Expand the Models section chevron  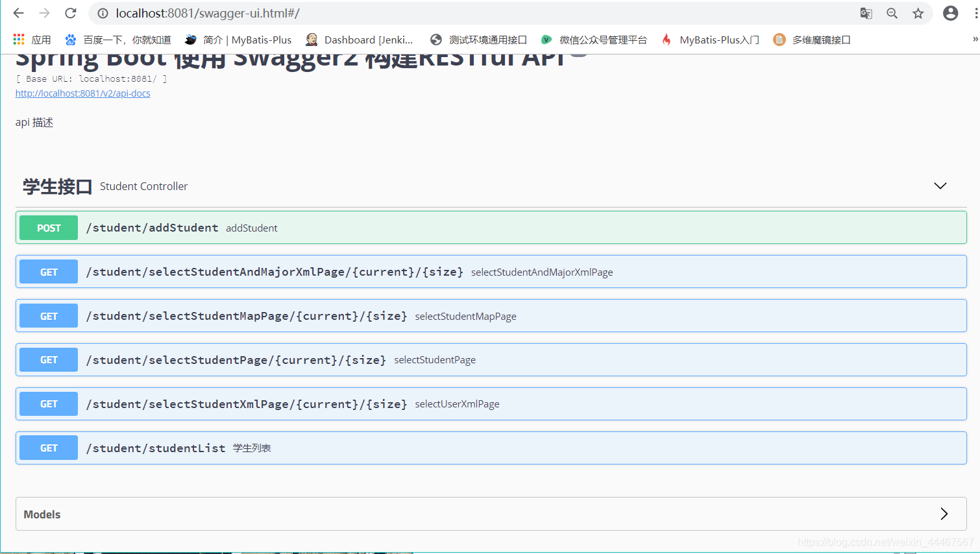click(944, 514)
